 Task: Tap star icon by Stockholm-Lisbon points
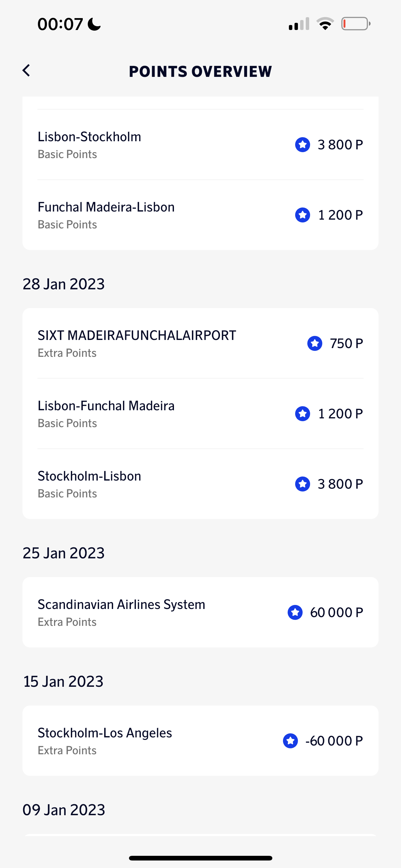[302, 484]
